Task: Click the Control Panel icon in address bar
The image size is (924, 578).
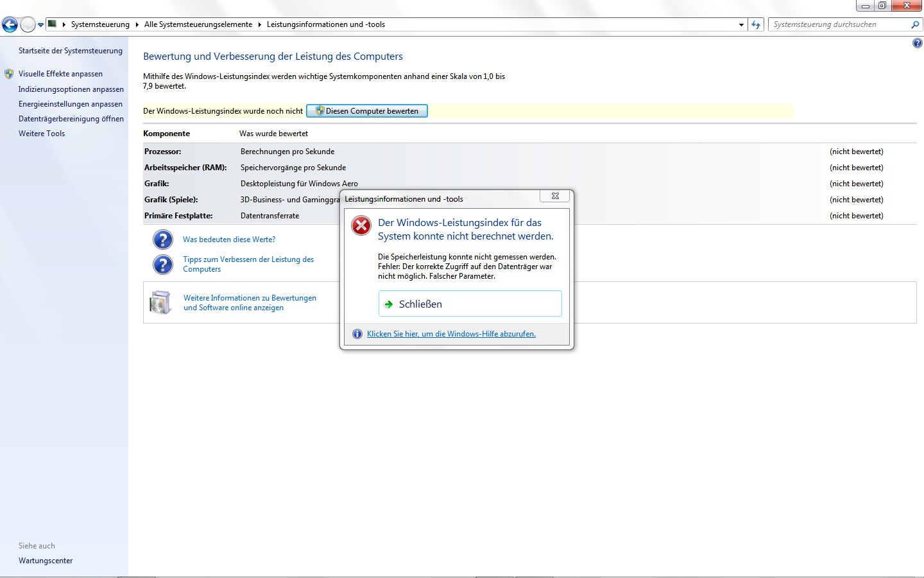Action: [x=53, y=24]
